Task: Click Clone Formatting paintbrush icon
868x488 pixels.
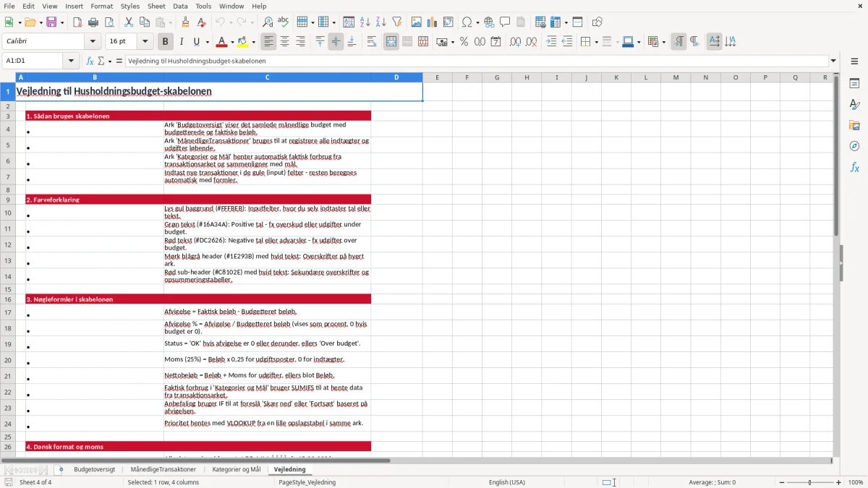Action: (x=185, y=22)
